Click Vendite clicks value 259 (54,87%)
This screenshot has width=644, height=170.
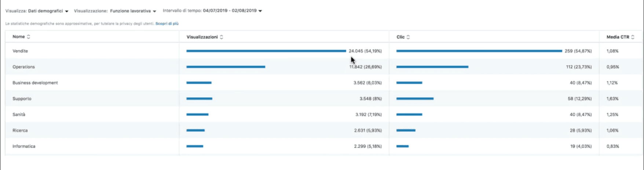click(x=578, y=51)
